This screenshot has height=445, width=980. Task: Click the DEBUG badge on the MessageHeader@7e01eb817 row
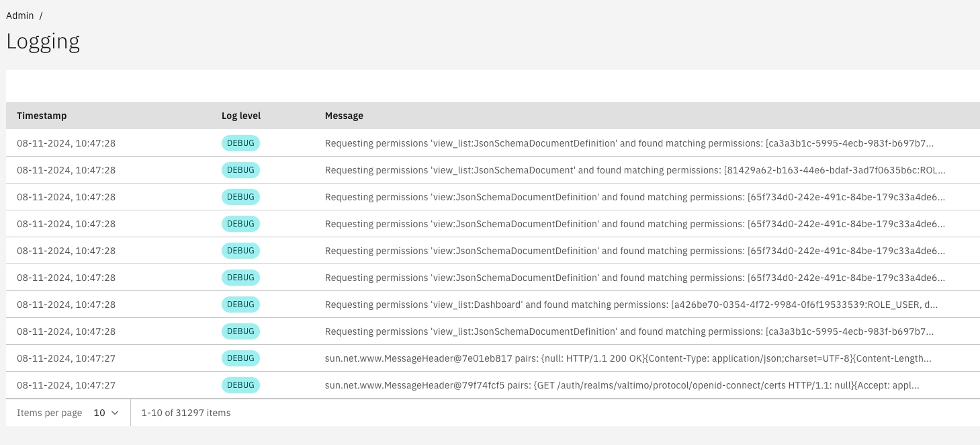[x=240, y=358]
